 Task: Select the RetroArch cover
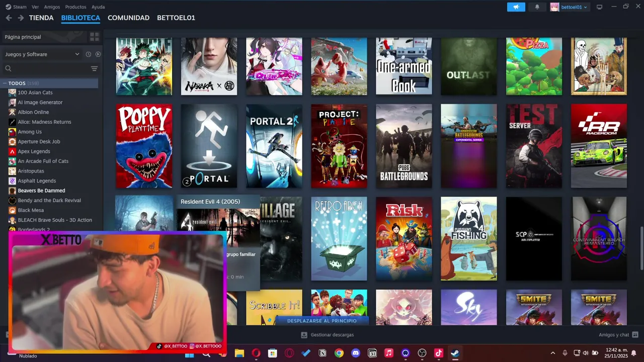point(339,239)
